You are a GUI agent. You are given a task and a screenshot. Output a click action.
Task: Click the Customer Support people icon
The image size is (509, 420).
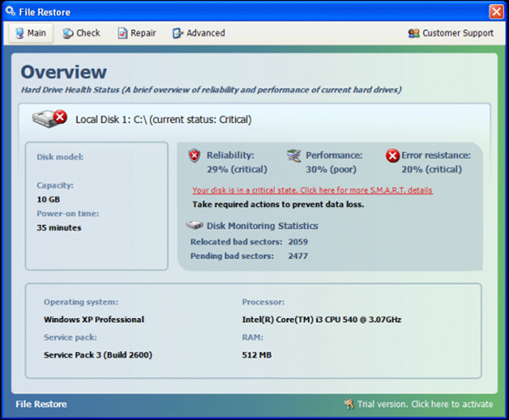coord(414,33)
